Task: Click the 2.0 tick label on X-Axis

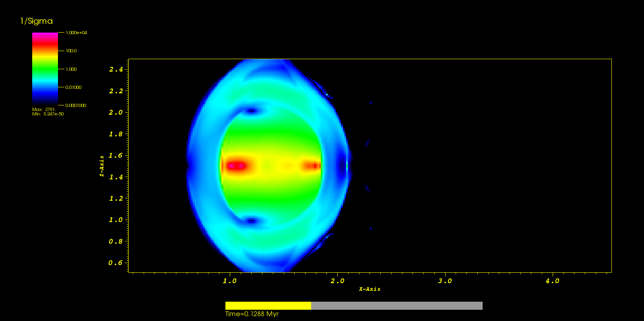Action: coord(337,281)
